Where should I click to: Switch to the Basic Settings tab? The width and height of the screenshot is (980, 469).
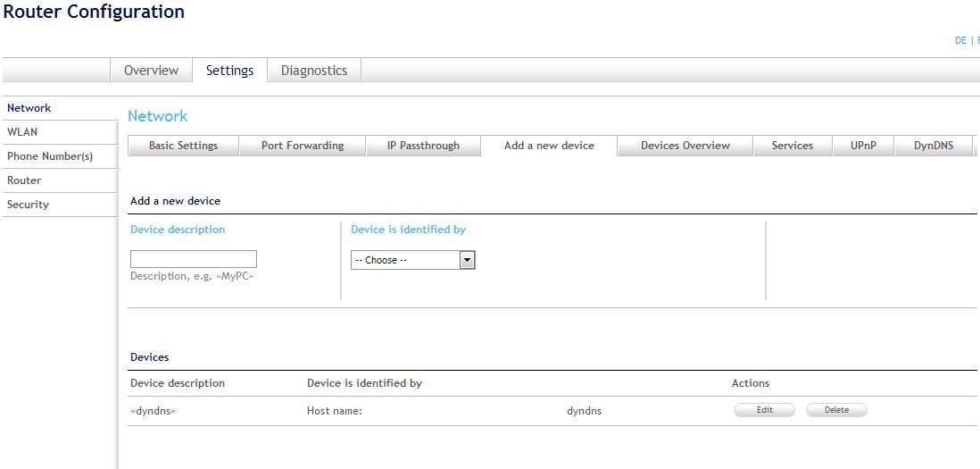point(183,146)
